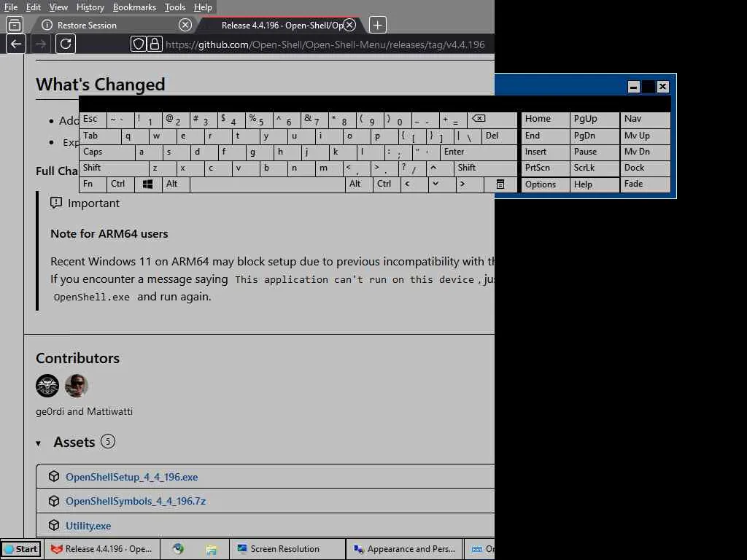Toggle the left Ctrl key
This screenshot has height=560, width=747.
(120, 184)
